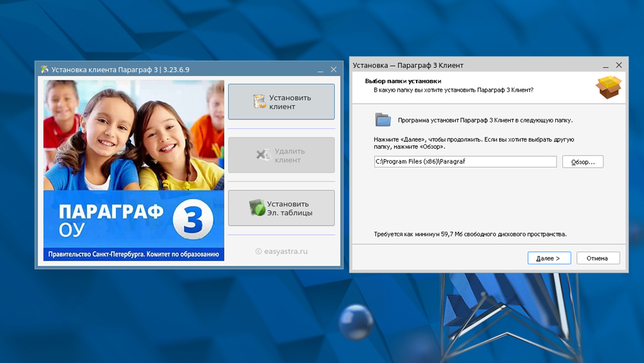
Task: Click the app icon in Параграф 3 title bar
Action: coord(44,70)
